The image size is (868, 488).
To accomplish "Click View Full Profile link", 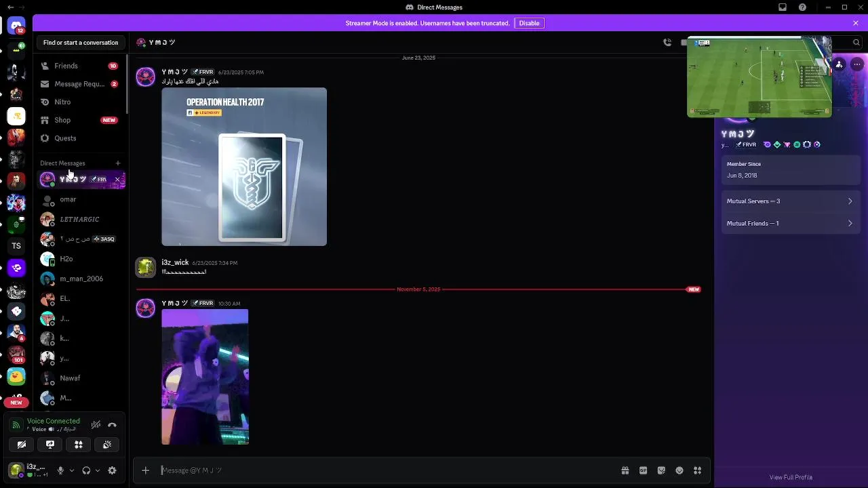I will tap(791, 477).
